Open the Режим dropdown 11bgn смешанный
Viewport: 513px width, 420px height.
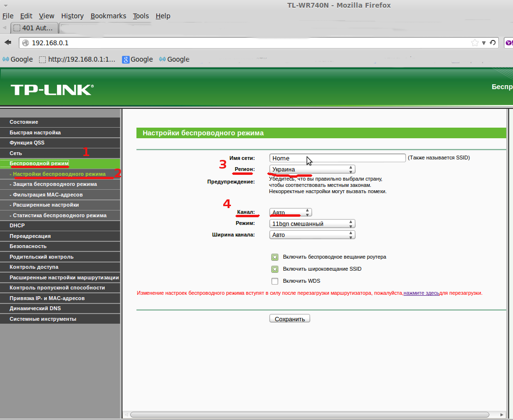tap(312, 223)
